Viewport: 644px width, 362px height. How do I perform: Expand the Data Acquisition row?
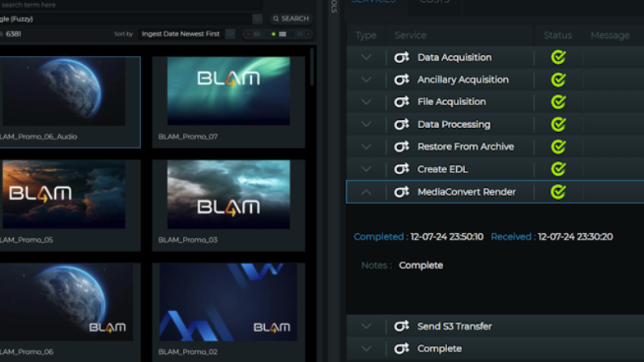(366, 57)
